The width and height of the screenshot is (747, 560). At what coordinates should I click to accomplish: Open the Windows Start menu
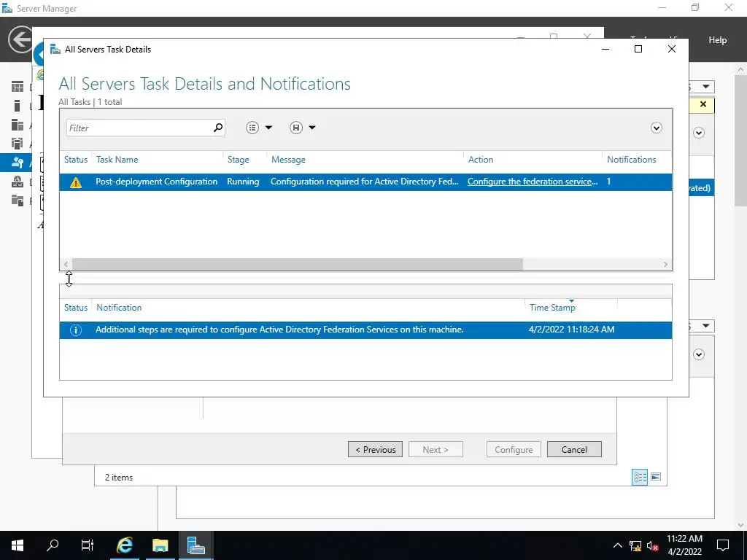(x=18, y=545)
